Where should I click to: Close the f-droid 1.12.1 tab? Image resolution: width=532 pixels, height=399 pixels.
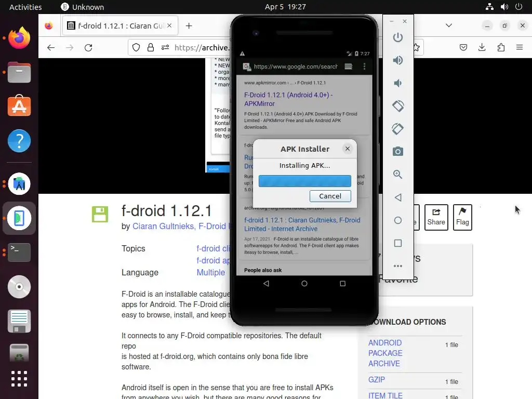[169, 25]
